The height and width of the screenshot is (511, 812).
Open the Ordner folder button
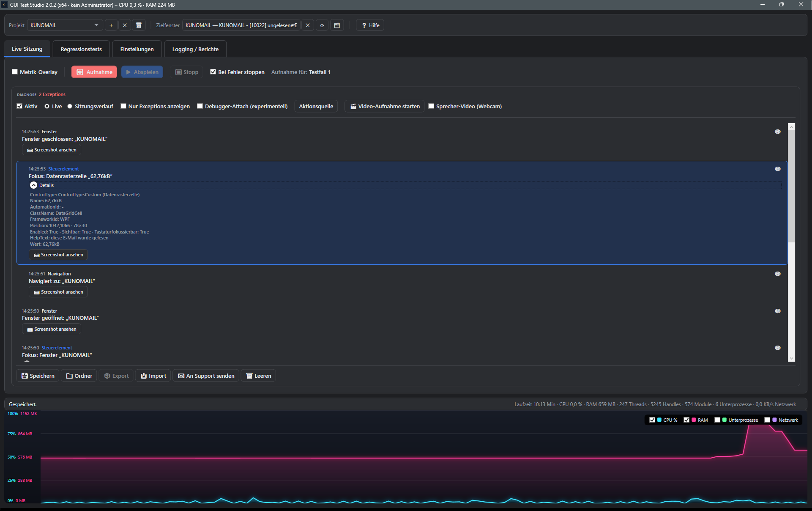click(x=79, y=376)
